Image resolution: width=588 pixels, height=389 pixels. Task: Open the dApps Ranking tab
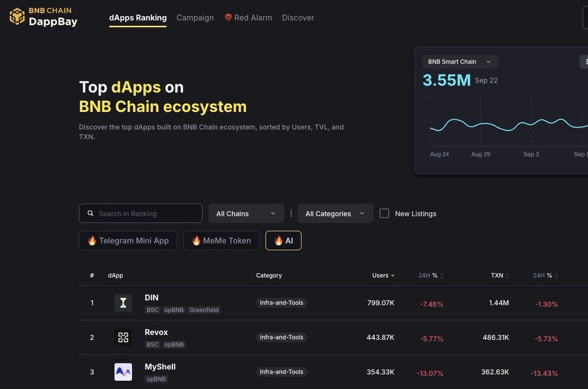point(138,18)
